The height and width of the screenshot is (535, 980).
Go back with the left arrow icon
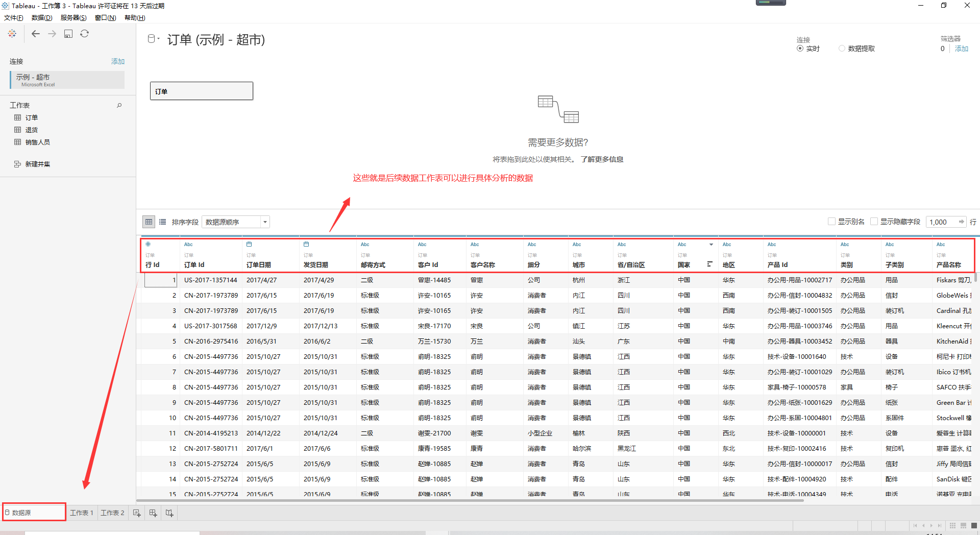(35, 34)
